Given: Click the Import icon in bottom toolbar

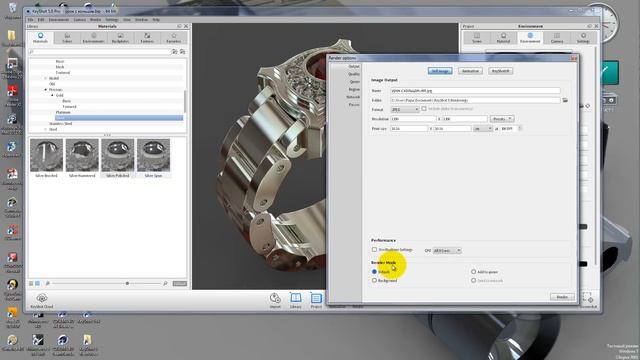Looking at the screenshot, I should click(275, 300).
